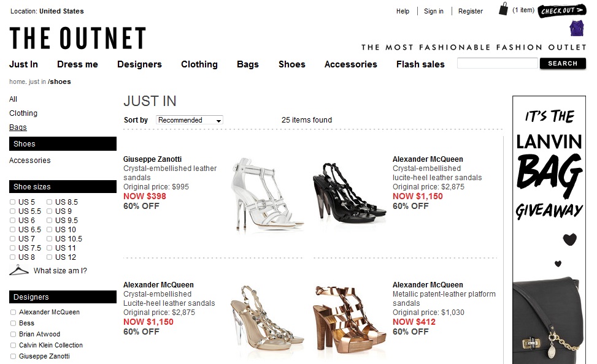
Task: Click into the search text field
Action: point(497,63)
